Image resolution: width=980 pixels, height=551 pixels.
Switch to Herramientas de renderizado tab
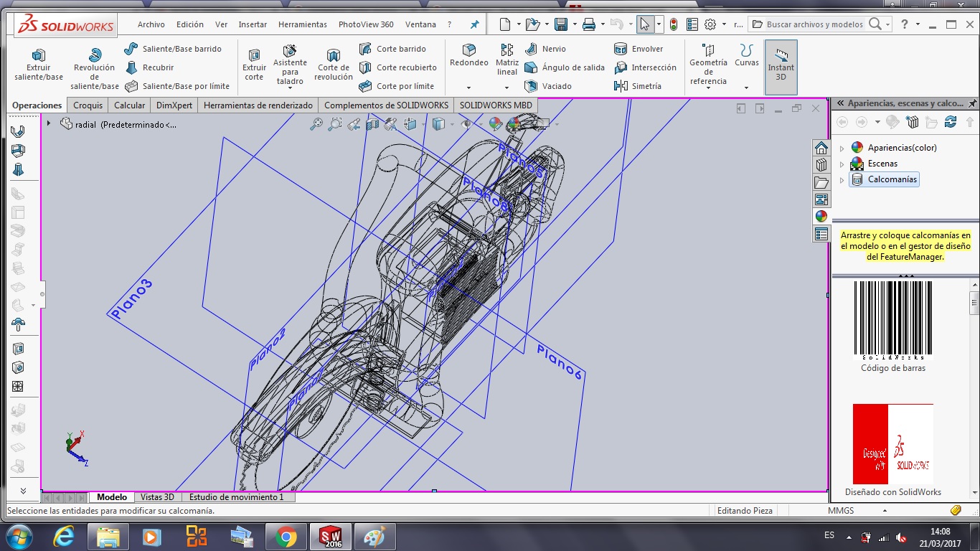(x=258, y=105)
